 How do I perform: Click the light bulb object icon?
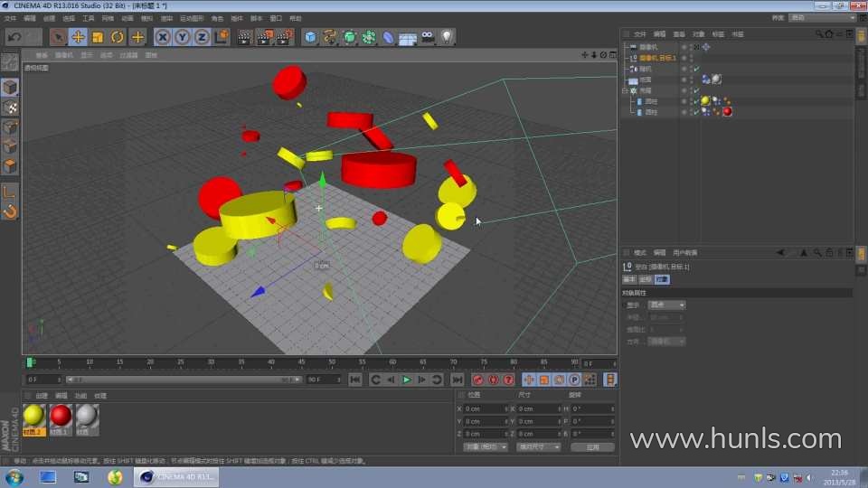(x=446, y=37)
